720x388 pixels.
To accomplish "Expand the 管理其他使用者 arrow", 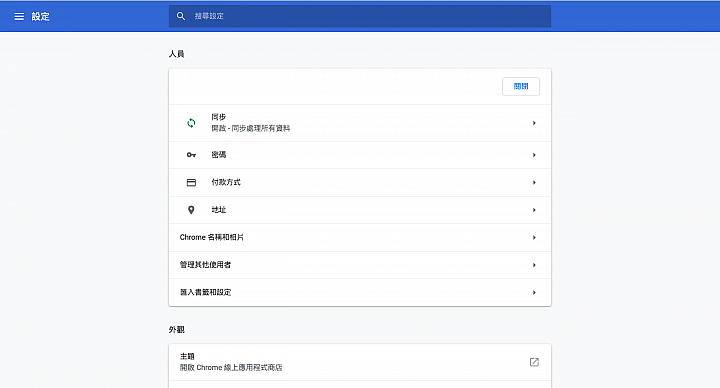I will point(534,265).
